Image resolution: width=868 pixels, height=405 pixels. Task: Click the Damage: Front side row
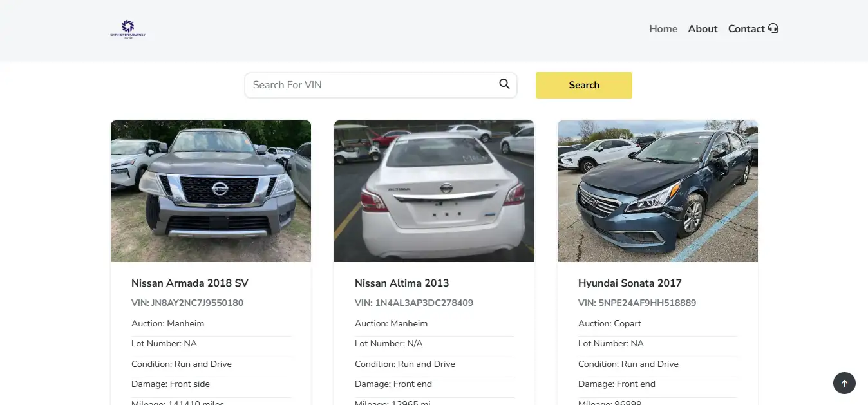[171, 384]
